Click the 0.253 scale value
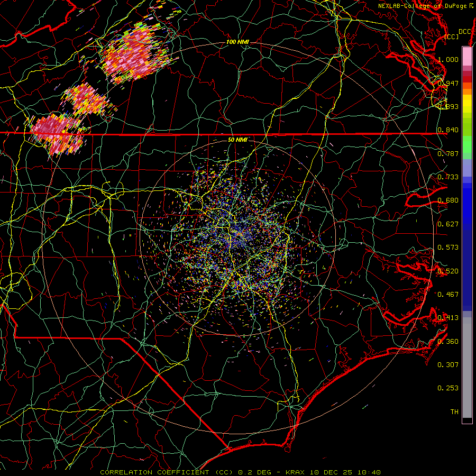The image size is (476, 476). pos(448,388)
